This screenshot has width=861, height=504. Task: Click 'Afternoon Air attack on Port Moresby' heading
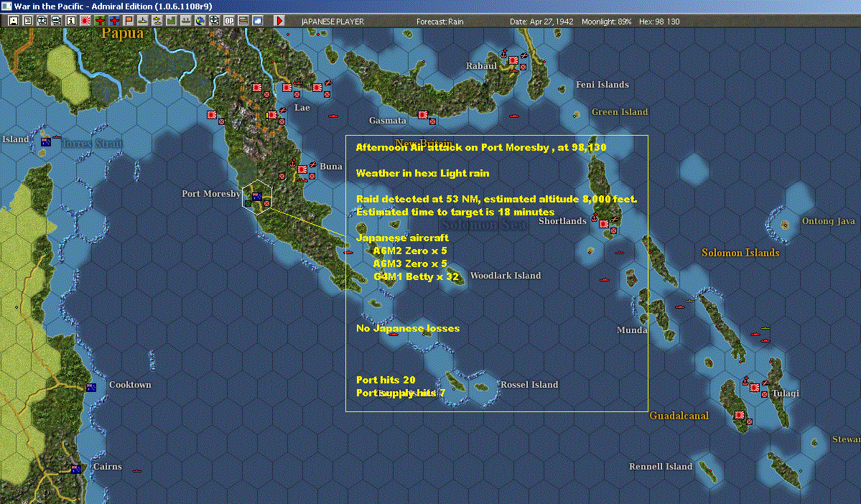pyautogui.click(x=452, y=147)
